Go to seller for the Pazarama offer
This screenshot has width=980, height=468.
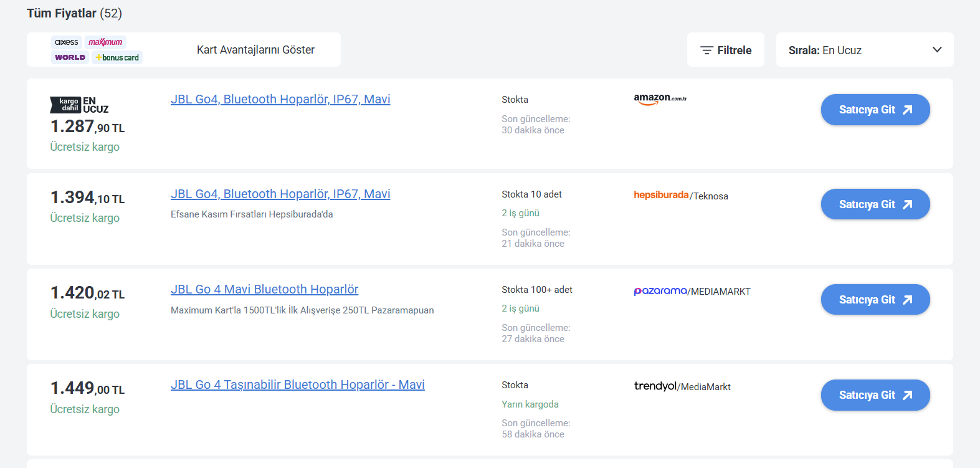click(x=875, y=300)
